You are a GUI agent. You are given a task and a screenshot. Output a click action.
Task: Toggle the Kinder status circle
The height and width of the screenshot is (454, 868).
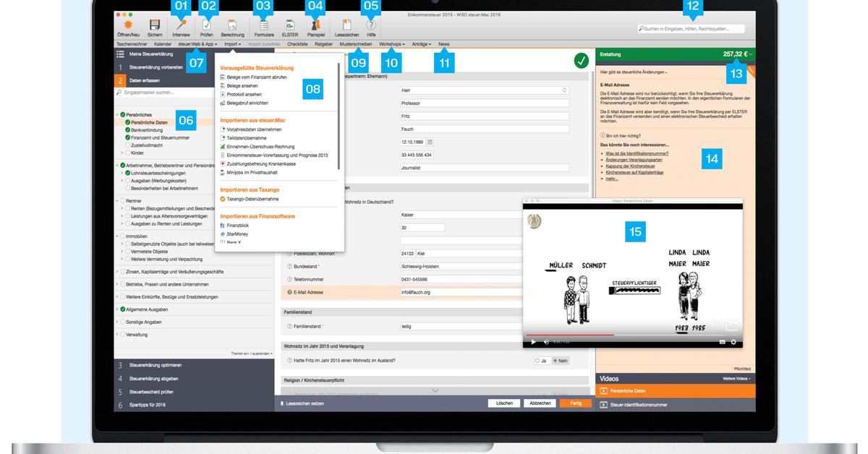[x=127, y=153]
